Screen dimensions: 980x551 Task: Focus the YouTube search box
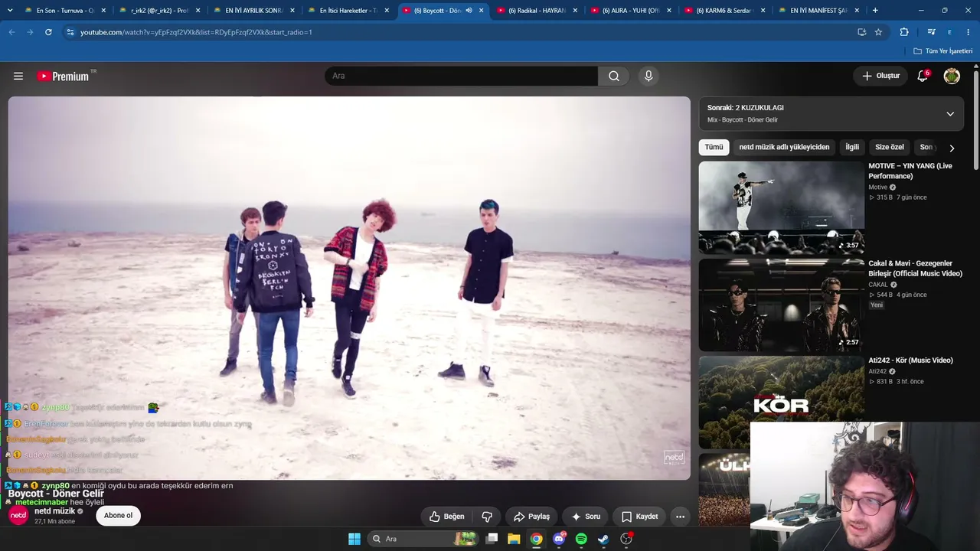coord(461,76)
